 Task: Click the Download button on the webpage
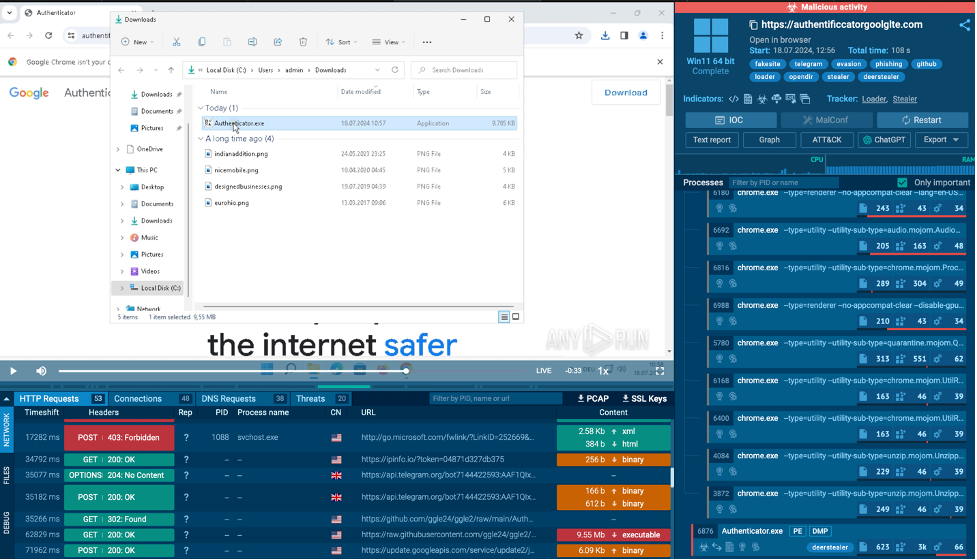point(626,92)
